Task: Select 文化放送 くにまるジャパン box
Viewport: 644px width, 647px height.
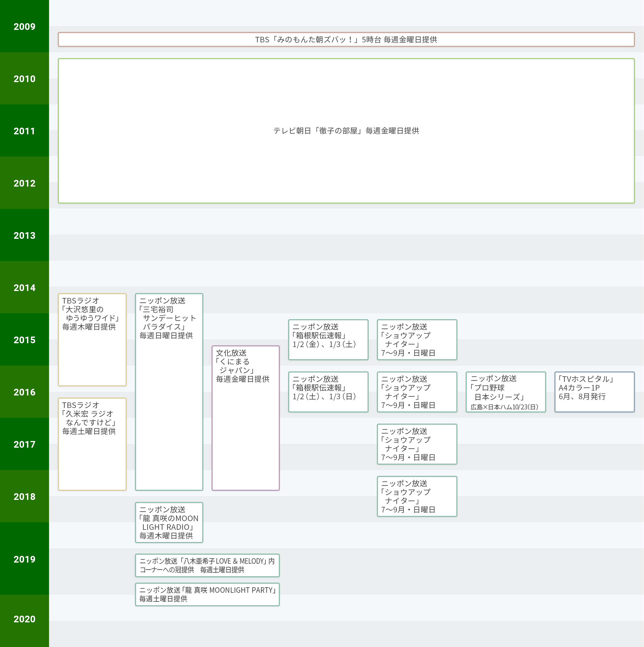Action: 245,418
